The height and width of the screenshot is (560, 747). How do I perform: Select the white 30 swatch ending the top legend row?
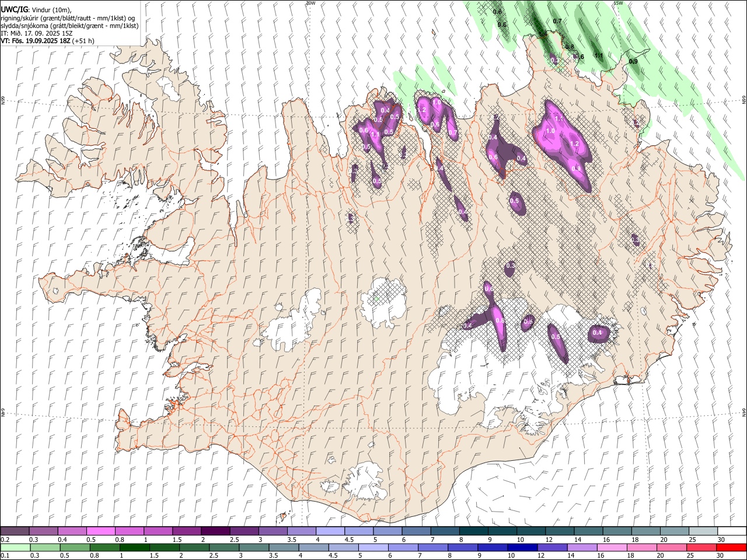click(732, 531)
